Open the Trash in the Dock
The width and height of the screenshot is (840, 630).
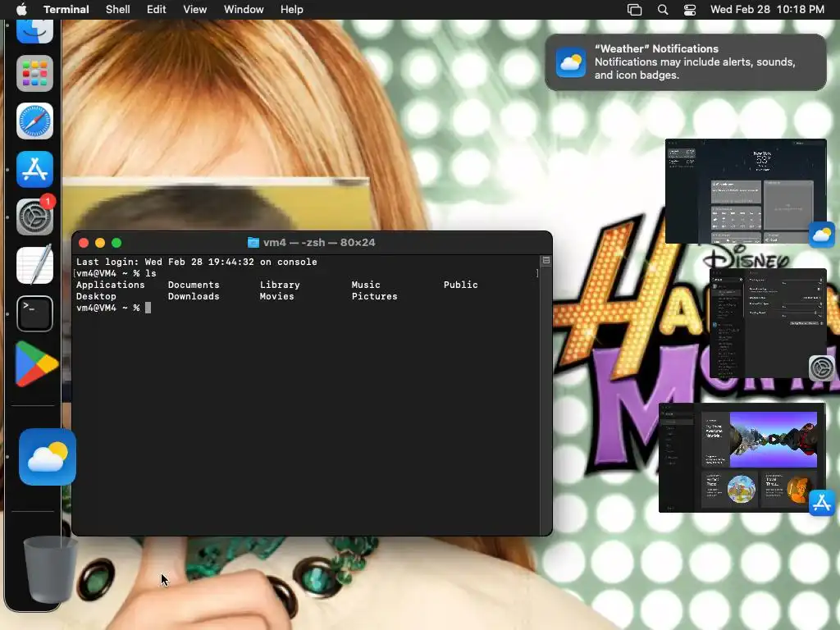coord(49,569)
